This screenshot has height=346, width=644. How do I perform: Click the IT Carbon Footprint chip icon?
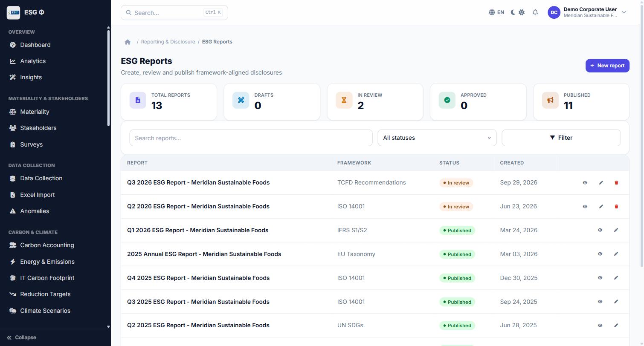click(12, 278)
